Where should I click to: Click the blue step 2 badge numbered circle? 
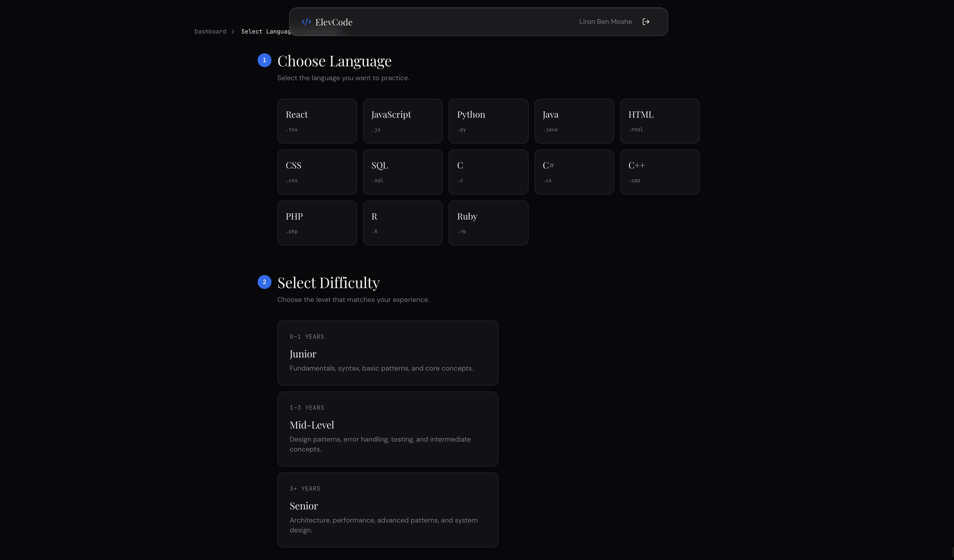(x=264, y=282)
